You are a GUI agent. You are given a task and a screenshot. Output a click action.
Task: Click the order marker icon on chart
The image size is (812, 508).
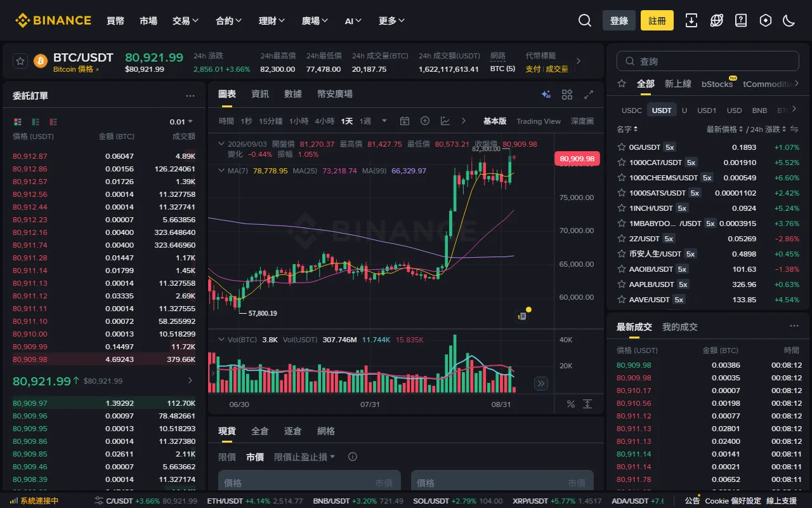(522, 316)
